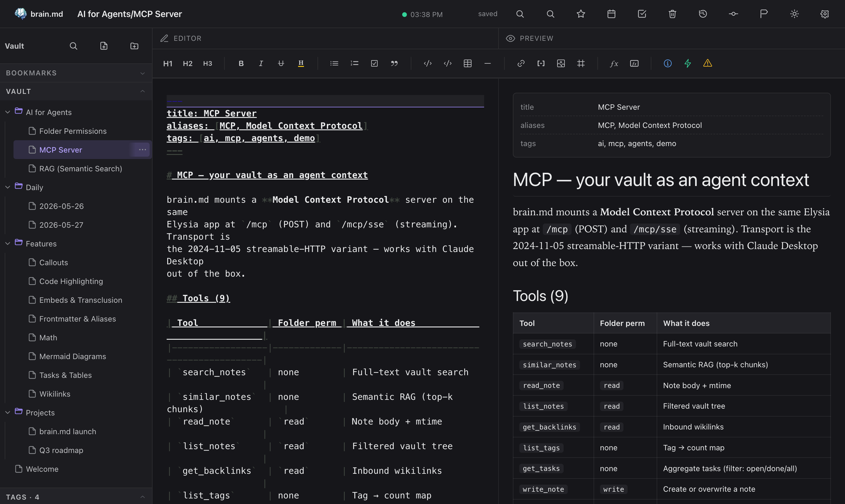Collapse the AI for Agents folder
The height and width of the screenshot is (504, 845).
point(8,112)
